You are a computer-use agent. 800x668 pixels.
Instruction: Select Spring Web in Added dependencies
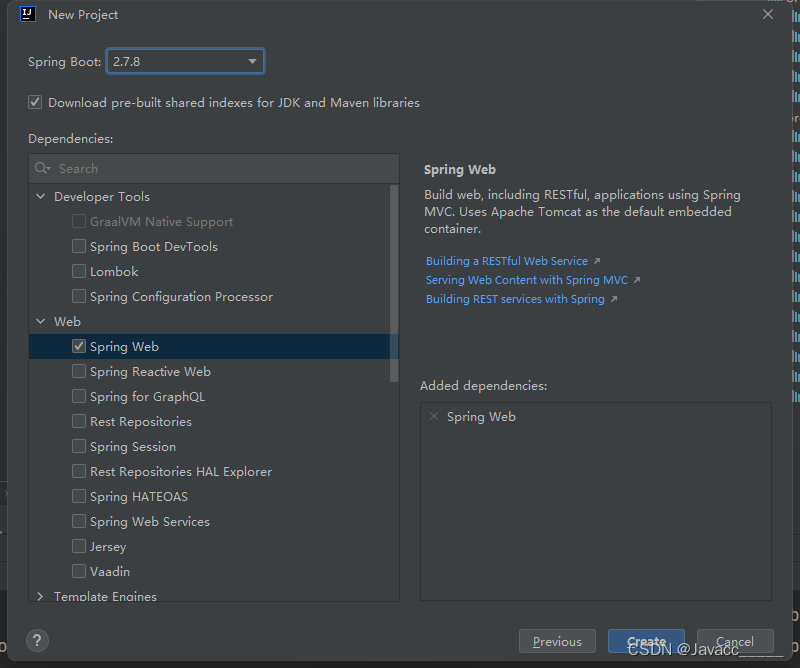(x=481, y=416)
